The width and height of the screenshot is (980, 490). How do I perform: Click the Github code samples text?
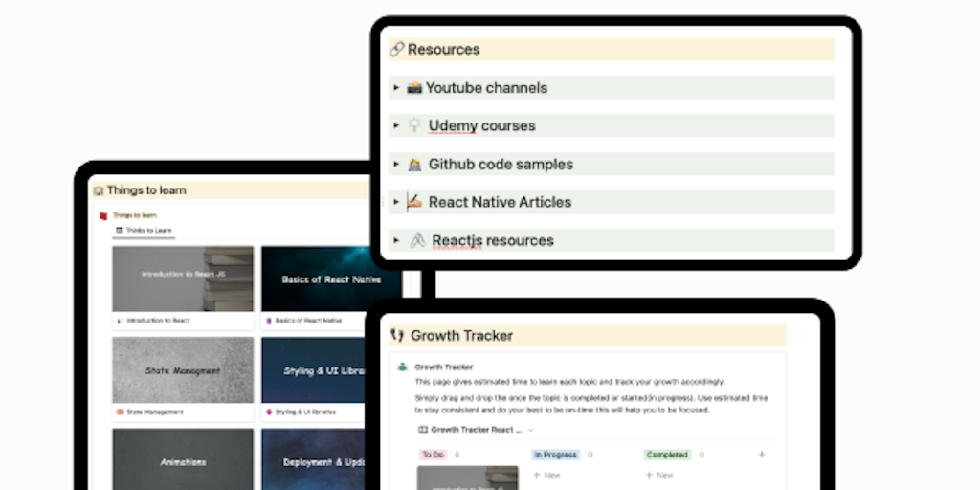501,165
